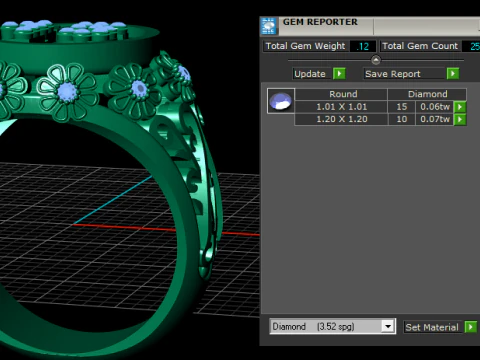Select the 1.01 X 1.01 size cell
Viewport: 480px width, 360px height.
click(341, 107)
